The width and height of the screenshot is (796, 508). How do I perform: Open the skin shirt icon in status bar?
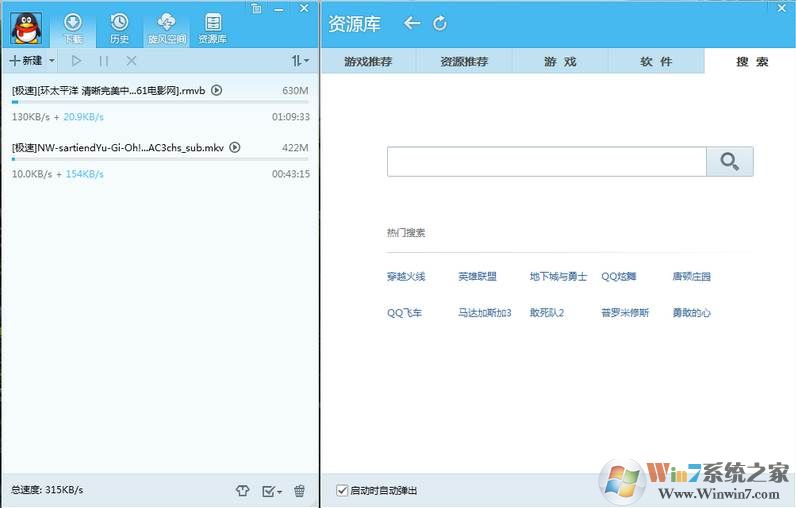point(242,490)
